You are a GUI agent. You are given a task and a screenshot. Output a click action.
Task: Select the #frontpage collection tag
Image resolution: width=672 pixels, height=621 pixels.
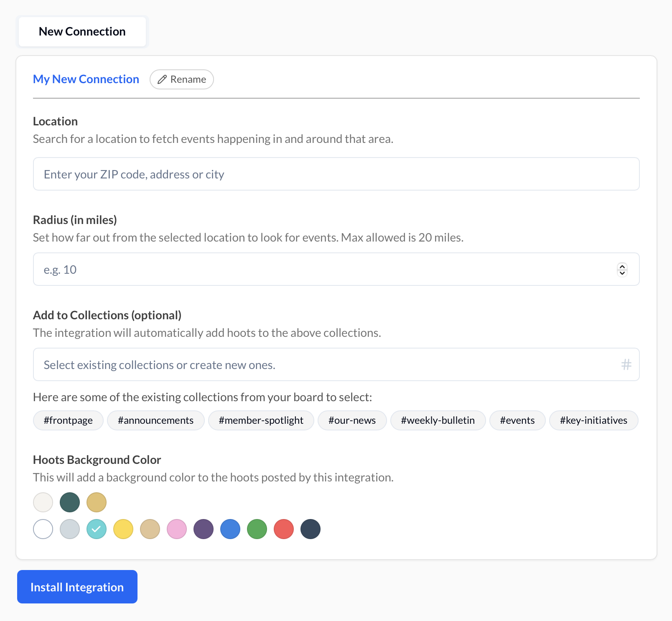[68, 420]
